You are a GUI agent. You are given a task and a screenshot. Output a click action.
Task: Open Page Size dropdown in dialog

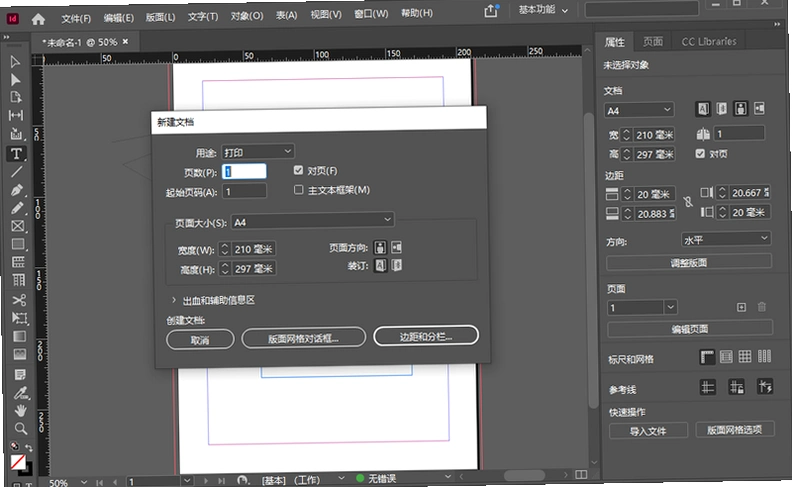pyautogui.click(x=312, y=221)
